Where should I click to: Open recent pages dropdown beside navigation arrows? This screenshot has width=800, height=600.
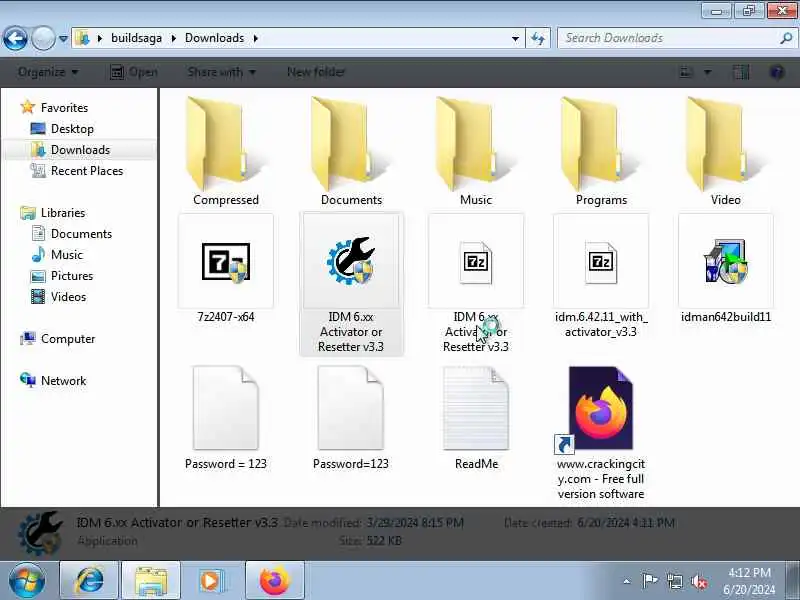click(63, 38)
